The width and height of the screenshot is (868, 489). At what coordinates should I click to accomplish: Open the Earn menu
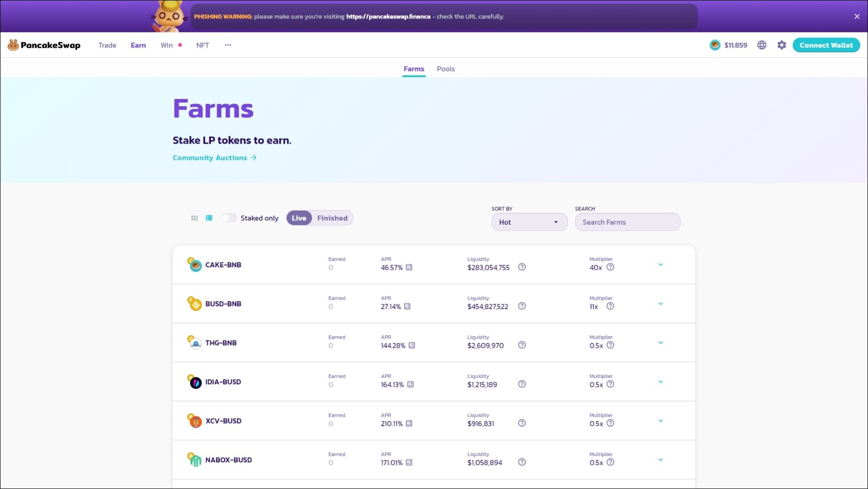pos(138,45)
